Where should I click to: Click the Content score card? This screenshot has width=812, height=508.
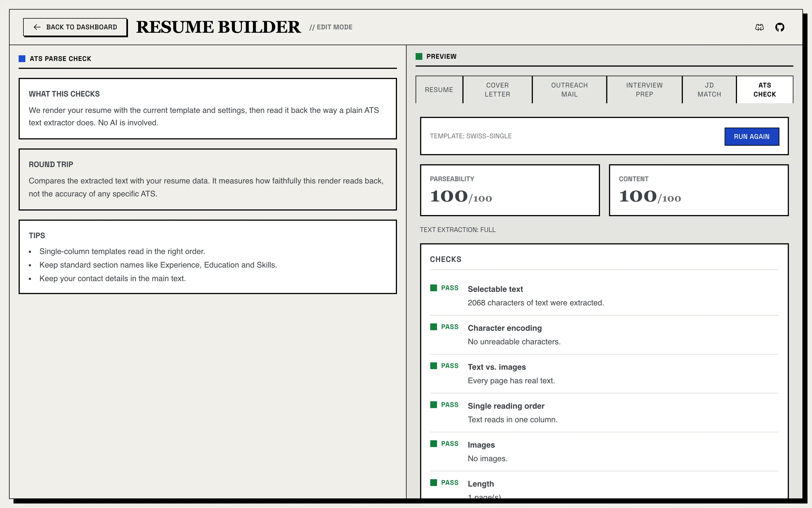(x=699, y=190)
